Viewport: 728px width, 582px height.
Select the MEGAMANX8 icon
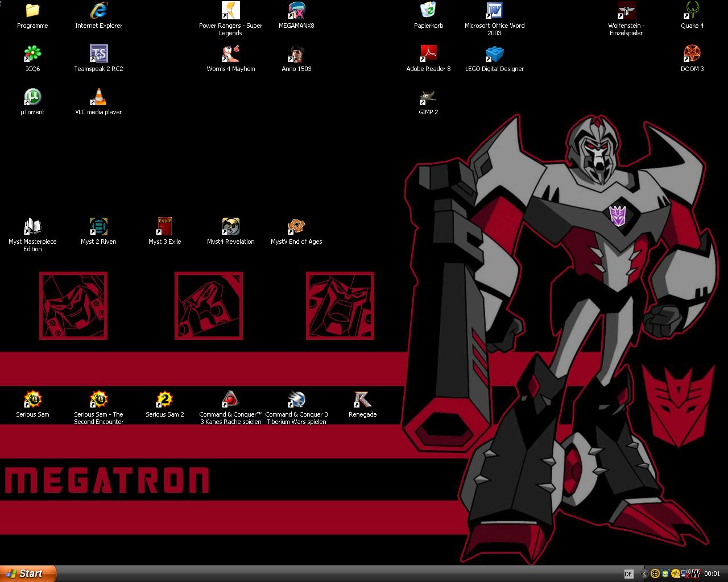tap(296, 16)
